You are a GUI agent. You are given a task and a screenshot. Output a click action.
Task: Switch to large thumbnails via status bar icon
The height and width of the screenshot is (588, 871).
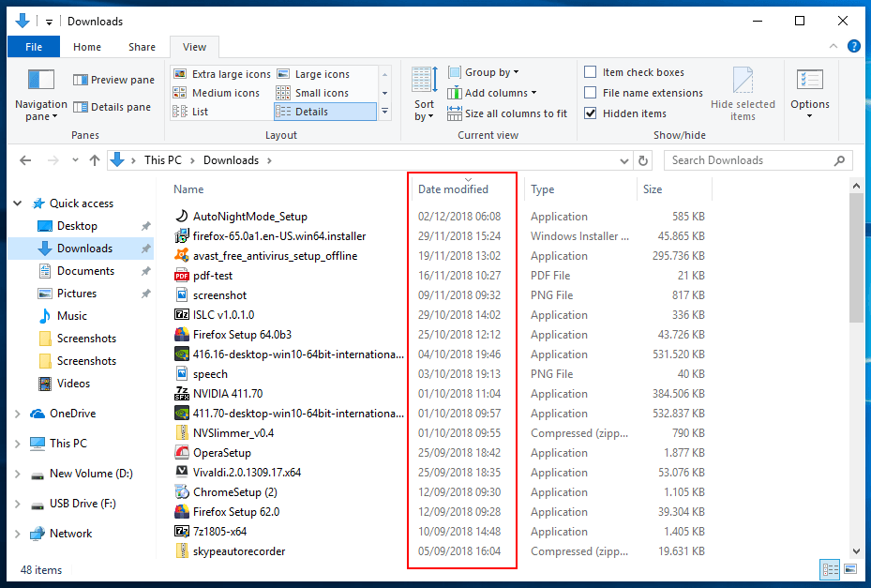849,569
